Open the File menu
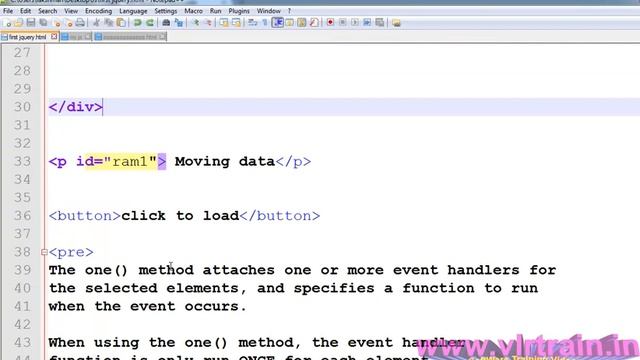Image resolution: width=640 pixels, height=360 pixels. 8,11
